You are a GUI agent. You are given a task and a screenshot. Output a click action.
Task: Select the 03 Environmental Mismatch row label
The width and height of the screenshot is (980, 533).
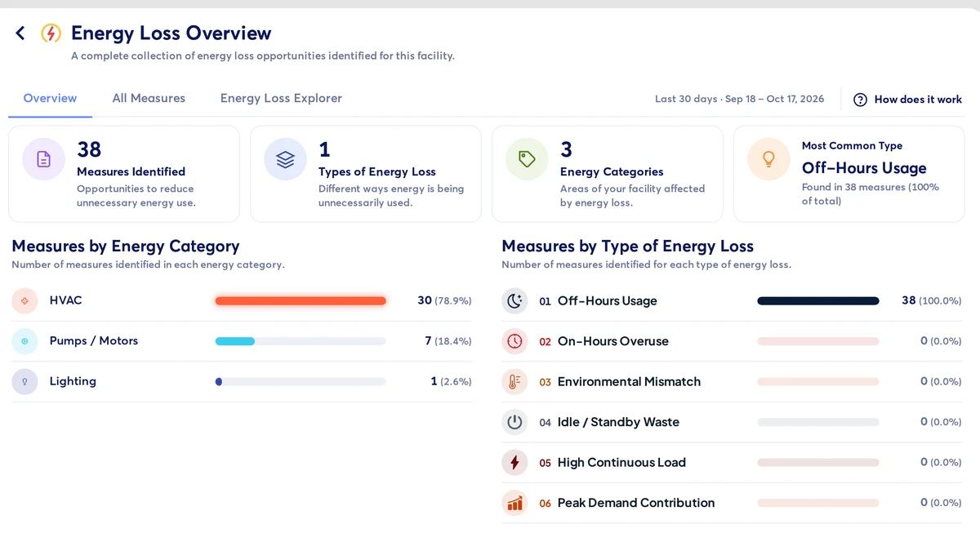(620, 381)
